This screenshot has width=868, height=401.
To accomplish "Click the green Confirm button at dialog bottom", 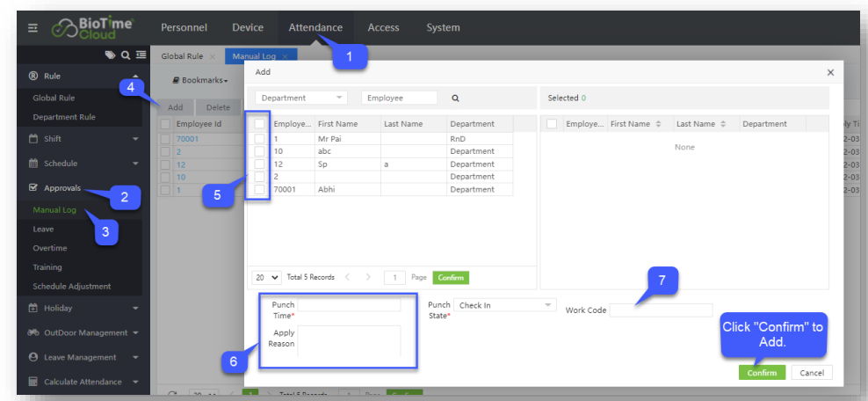I will (761, 373).
